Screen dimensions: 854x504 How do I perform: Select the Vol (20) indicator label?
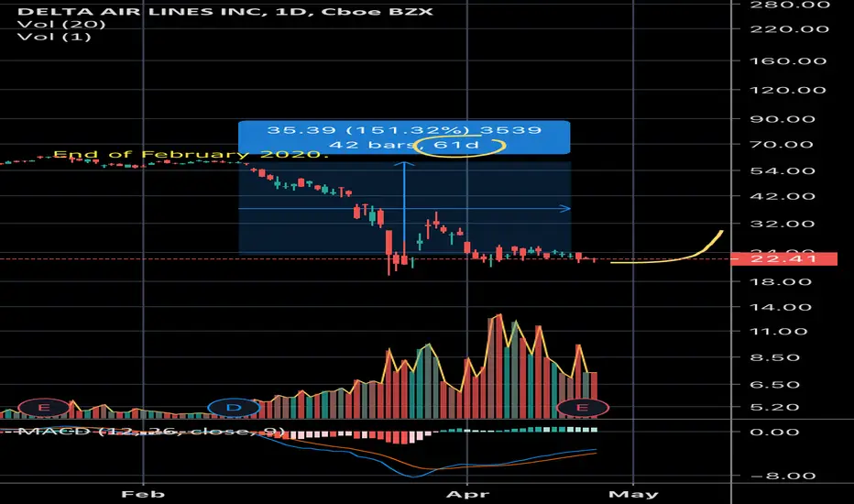coord(61,24)
